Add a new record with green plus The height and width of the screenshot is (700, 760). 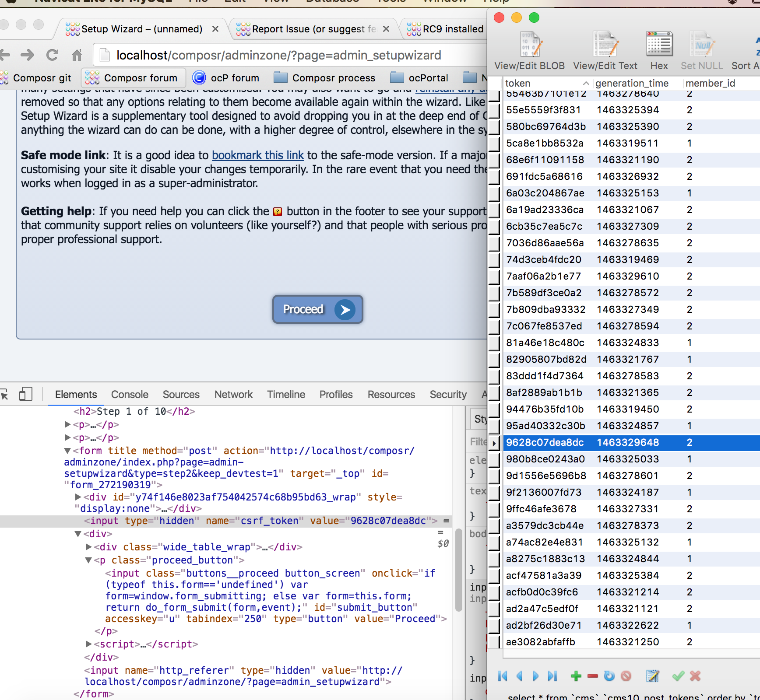click(x=576, y=676)
